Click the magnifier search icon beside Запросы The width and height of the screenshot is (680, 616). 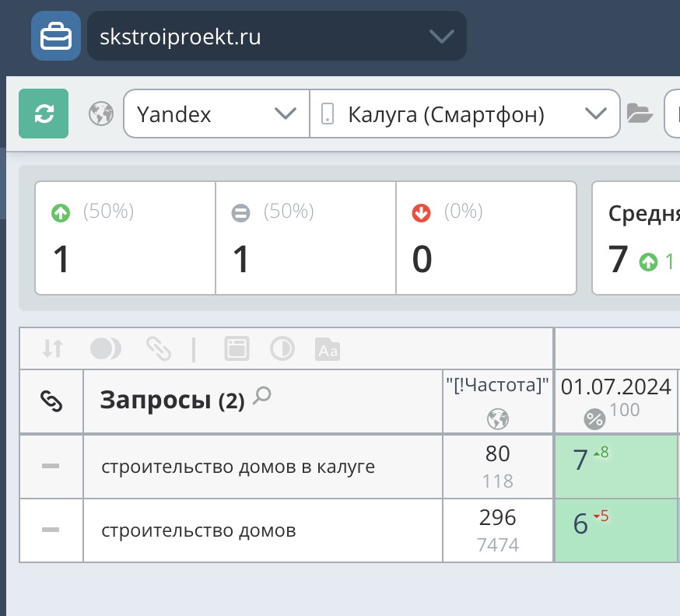(x=263, y=396)
